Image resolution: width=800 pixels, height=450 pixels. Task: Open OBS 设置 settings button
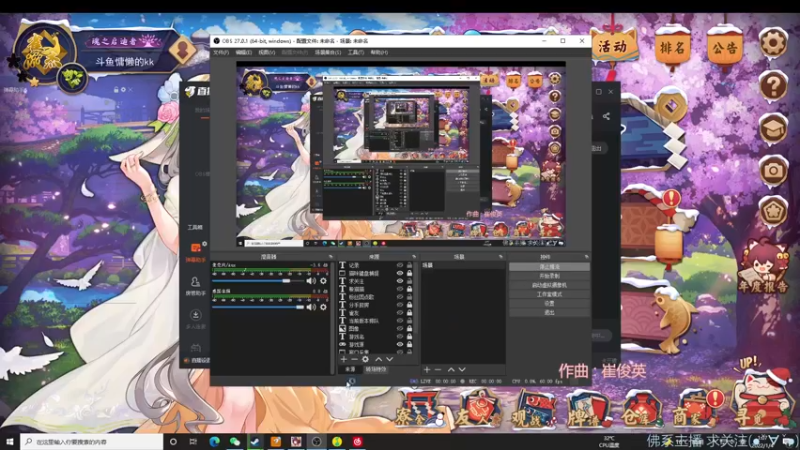[549, 303]
